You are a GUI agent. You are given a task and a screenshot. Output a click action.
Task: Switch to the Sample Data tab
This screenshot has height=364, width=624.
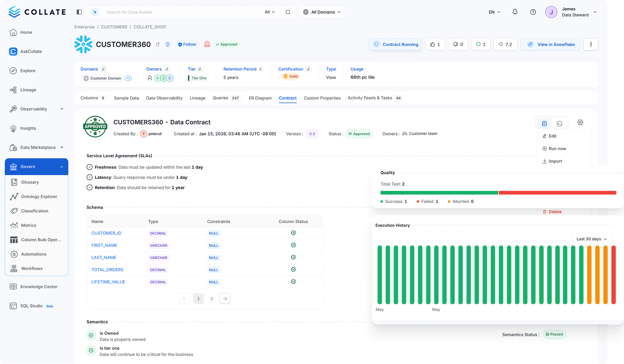tap(126, 98)
